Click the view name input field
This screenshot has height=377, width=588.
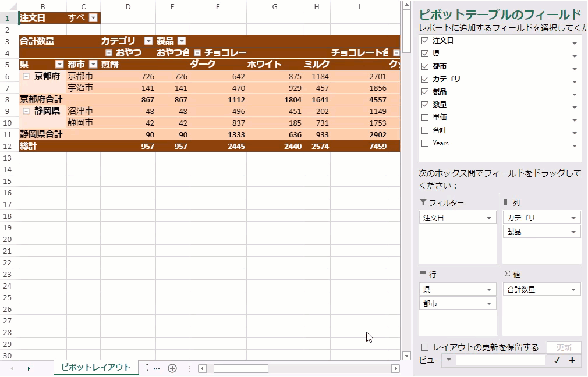(x=500, y=360)
